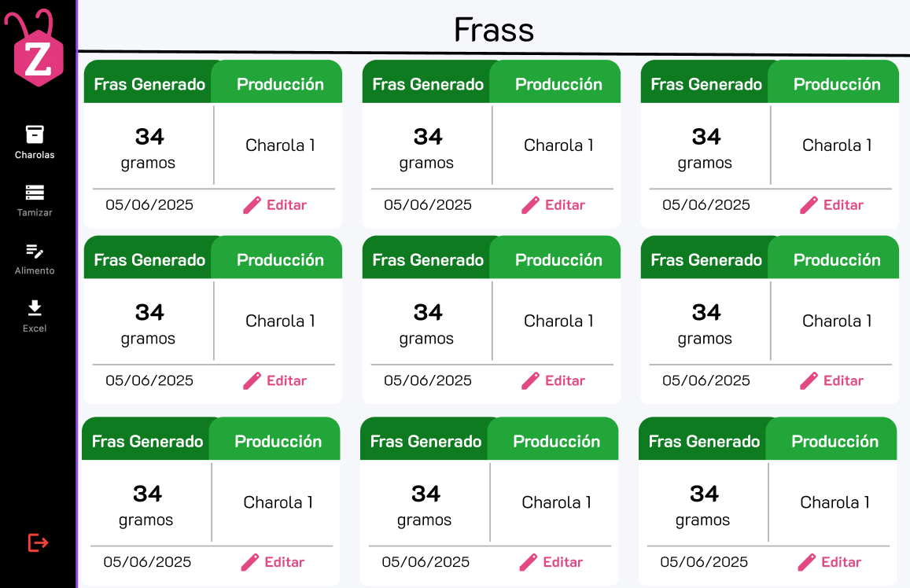Go to the Alimento edit-list icon

[x=35, y=251]
